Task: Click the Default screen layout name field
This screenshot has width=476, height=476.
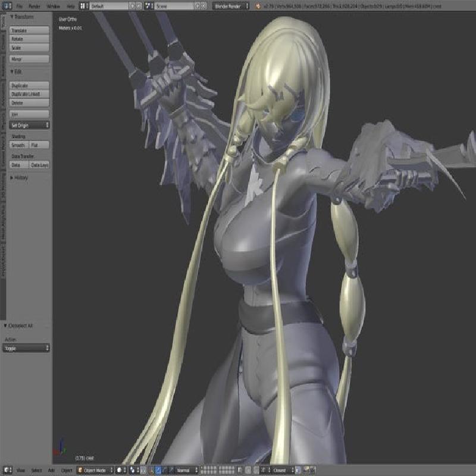Action: pyautogui.click(x=109, y=6)
